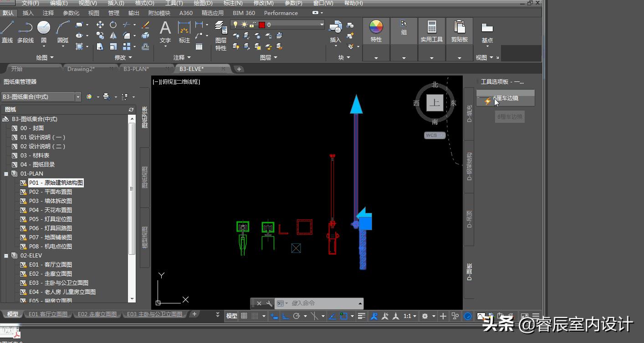The image size is (644, 343).
Task: Collapse the 01-PLAN tree node
Action: 6,174
